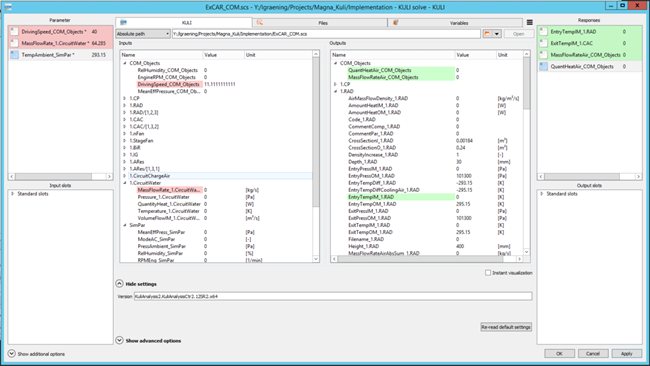Click the Apply button
This screenshot has width=650, height=366.
pyautogui.click(x=626, y=354)
